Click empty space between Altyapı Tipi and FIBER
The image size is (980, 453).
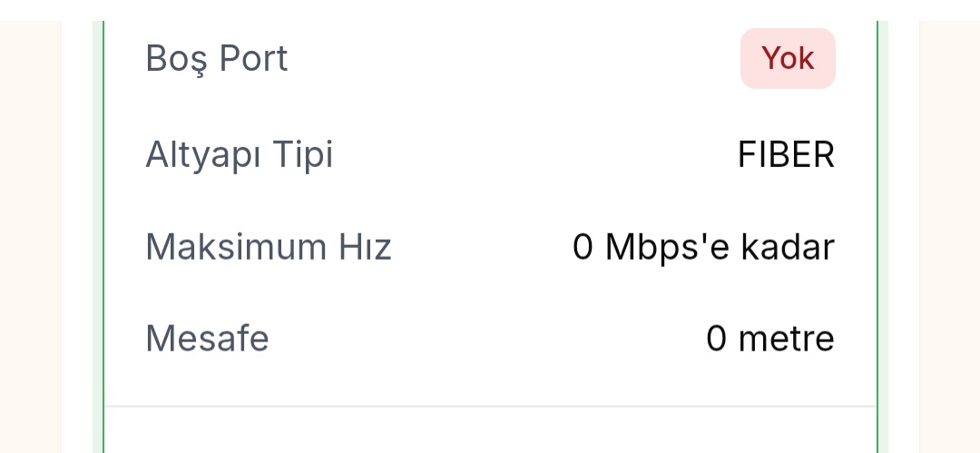coord(535,155)
